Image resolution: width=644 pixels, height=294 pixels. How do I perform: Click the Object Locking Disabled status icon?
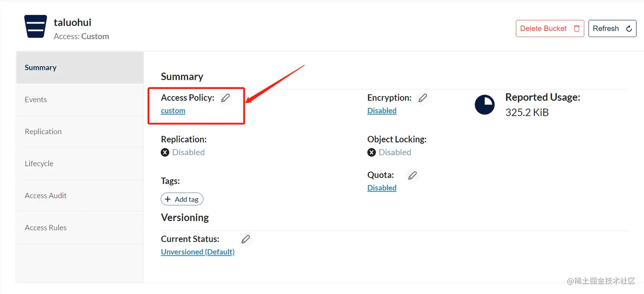pos(371,152)
